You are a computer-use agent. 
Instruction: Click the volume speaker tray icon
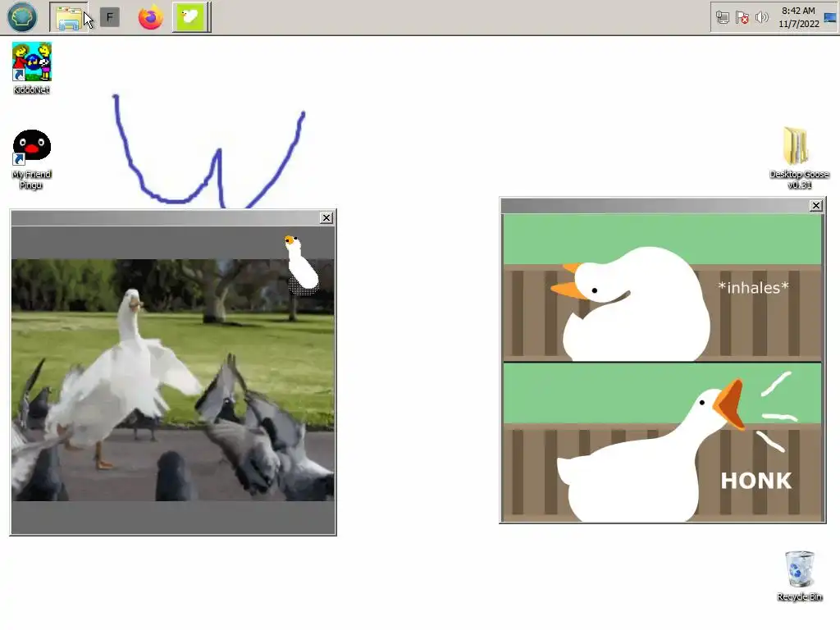point(761,18)
